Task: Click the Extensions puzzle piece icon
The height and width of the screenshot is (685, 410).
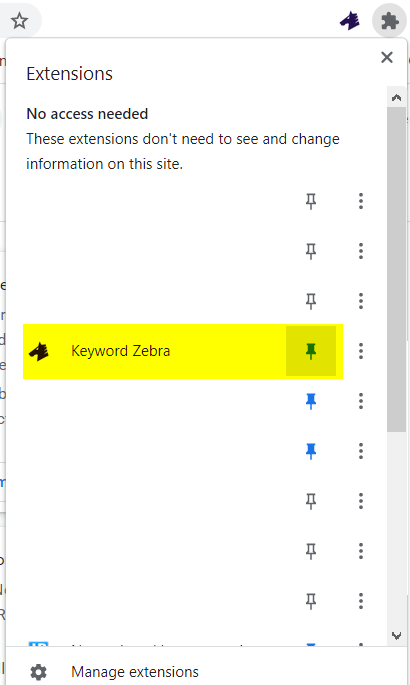Action: coord(389,21)
